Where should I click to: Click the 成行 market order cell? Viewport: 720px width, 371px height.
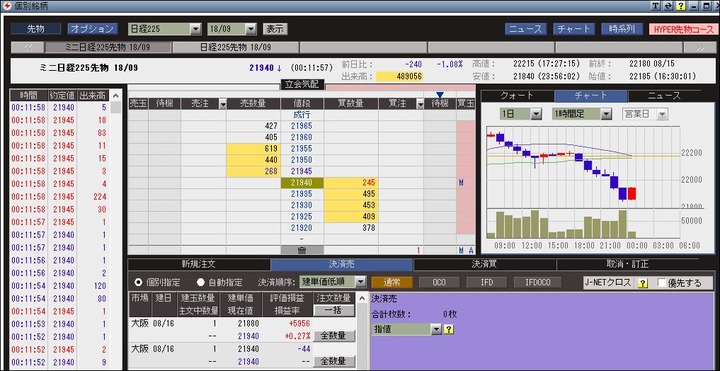pos(302,115)
